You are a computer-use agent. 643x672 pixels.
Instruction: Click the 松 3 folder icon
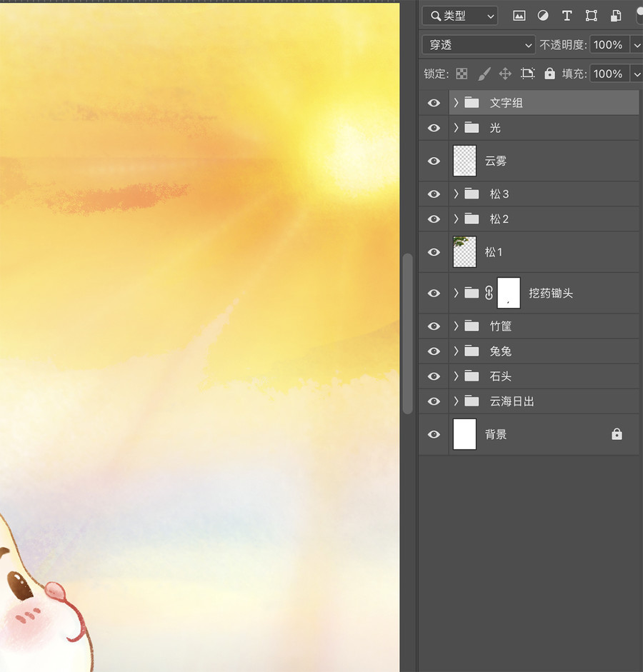pyautogui.click(x=472, y=194)
